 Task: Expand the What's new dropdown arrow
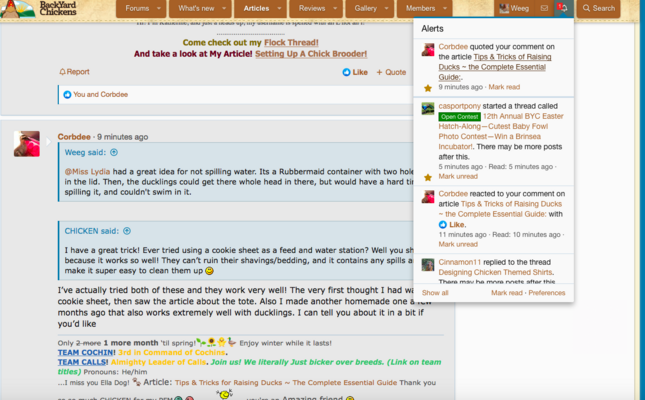click(224, 8)
